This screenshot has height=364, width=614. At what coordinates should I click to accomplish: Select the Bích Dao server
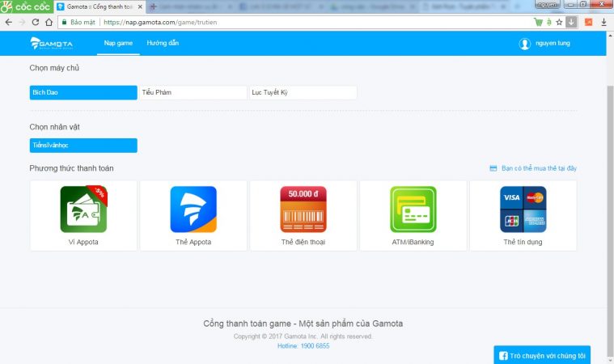point(83,92)
